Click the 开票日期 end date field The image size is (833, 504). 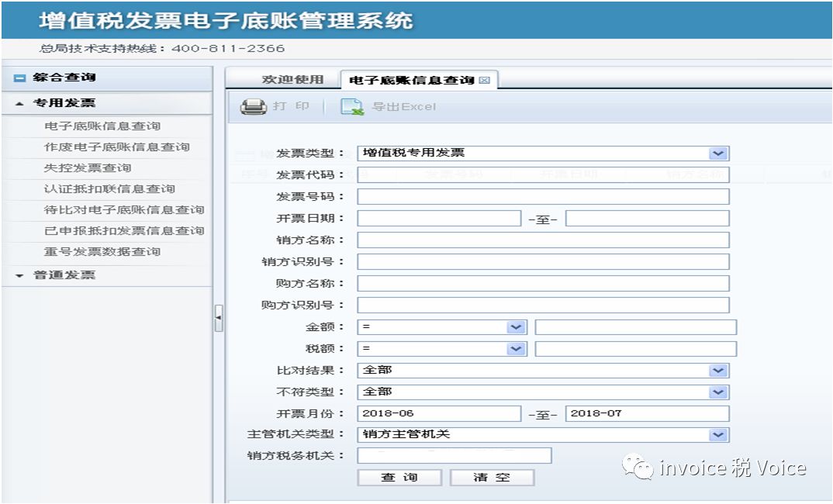click(x=647, y=219)
